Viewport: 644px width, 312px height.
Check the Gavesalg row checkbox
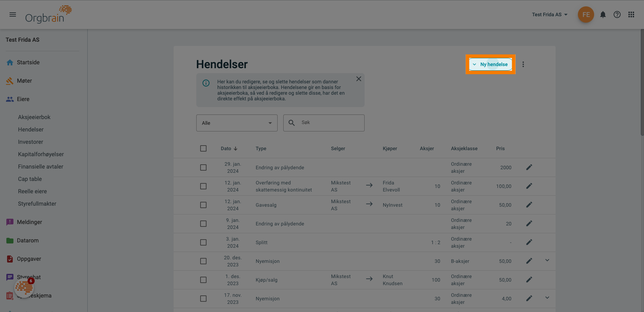(203, 205)
